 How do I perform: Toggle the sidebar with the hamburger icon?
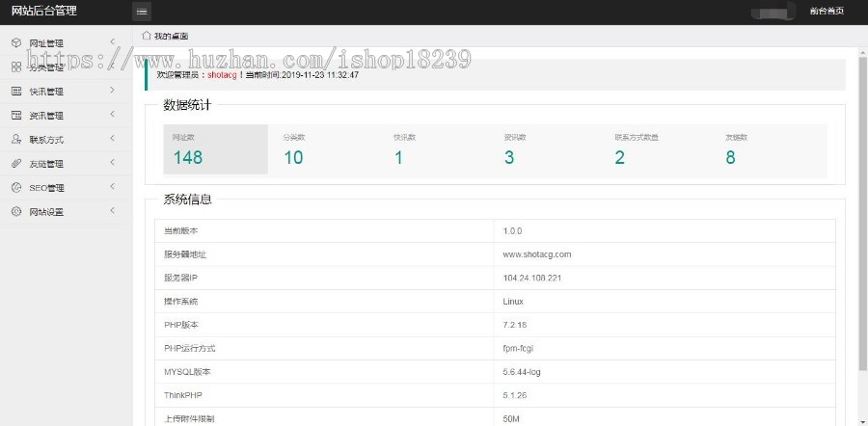142,12
